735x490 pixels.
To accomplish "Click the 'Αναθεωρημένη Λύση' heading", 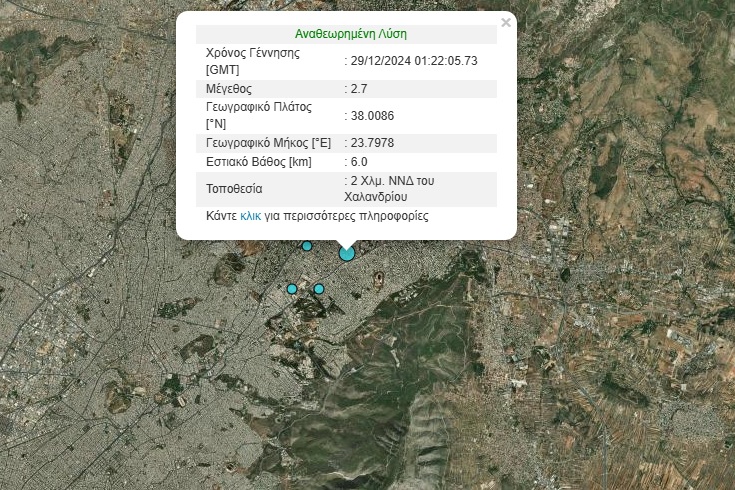I will 351,34.
